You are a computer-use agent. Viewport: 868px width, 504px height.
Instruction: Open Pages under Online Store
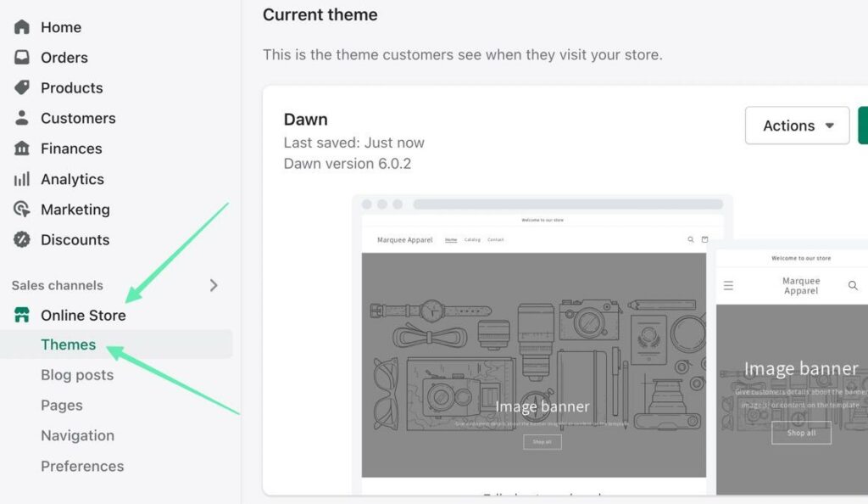click(x=62, y=406)
